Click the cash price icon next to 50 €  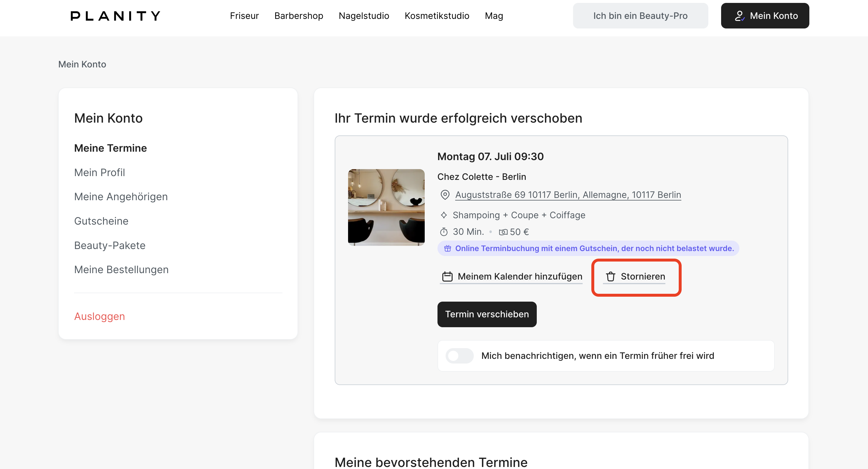(x=503, y=232)
